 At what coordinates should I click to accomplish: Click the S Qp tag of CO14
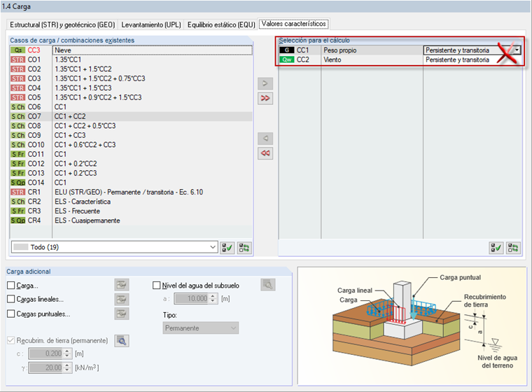18,183
